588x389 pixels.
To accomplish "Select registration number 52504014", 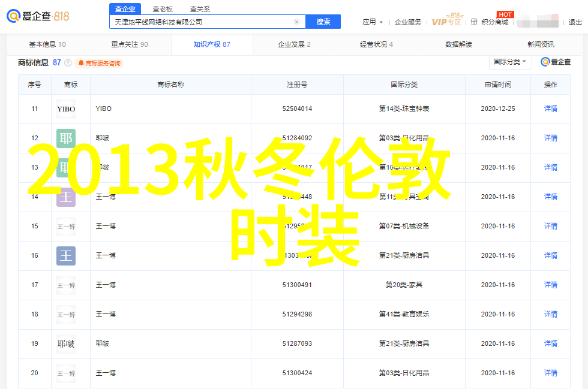I will 297,108.
